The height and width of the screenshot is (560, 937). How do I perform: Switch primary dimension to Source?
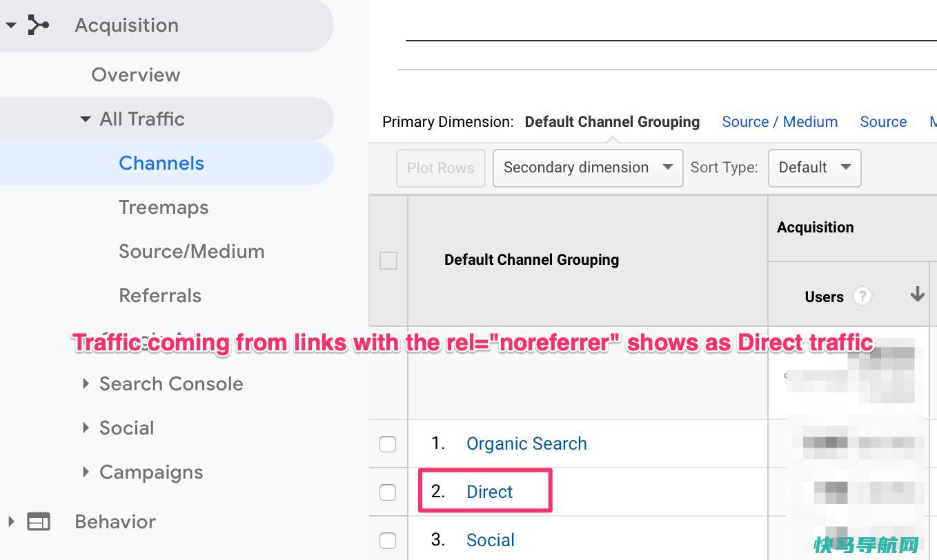[x=883, y=121]
